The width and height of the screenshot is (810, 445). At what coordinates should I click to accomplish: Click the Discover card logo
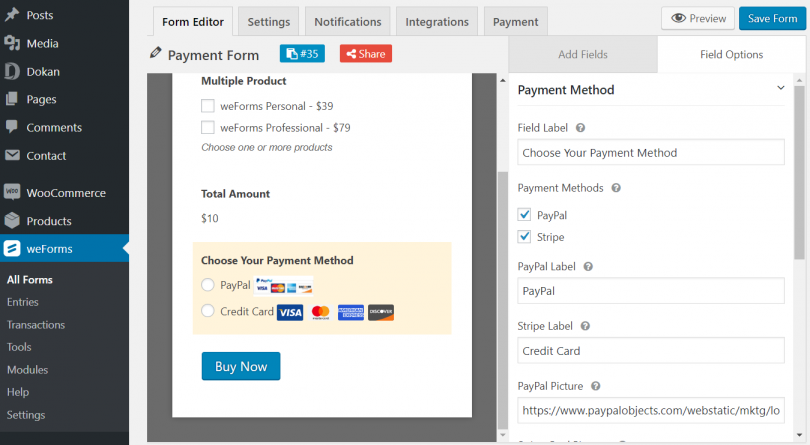(x=381, y=312)
